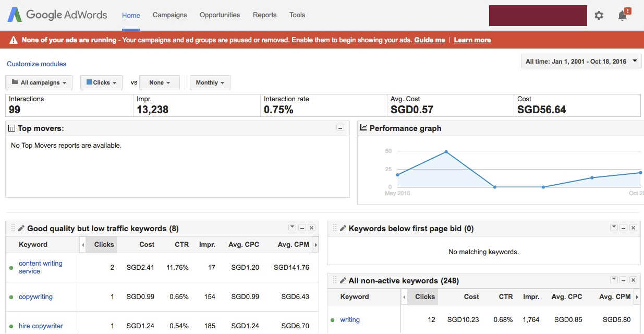Minimize the Keywords below first page bid module
The image size is (644, 334).
point(624,228)
